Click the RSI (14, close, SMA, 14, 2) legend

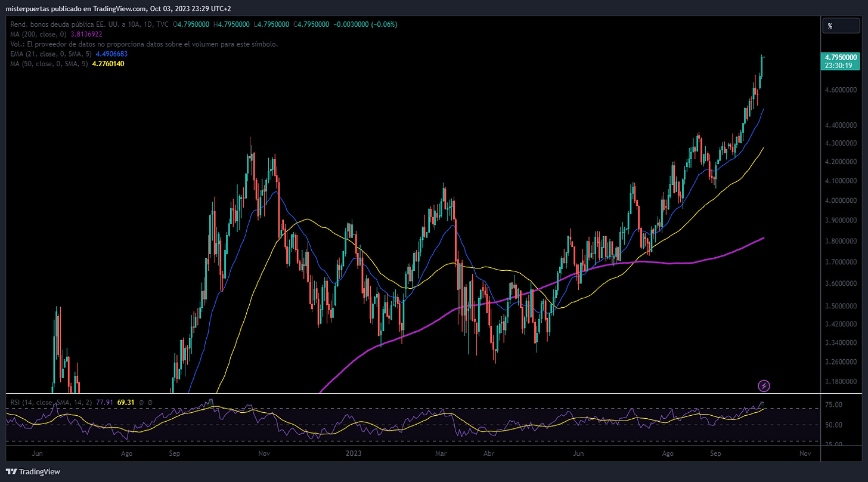pos(51,403)
